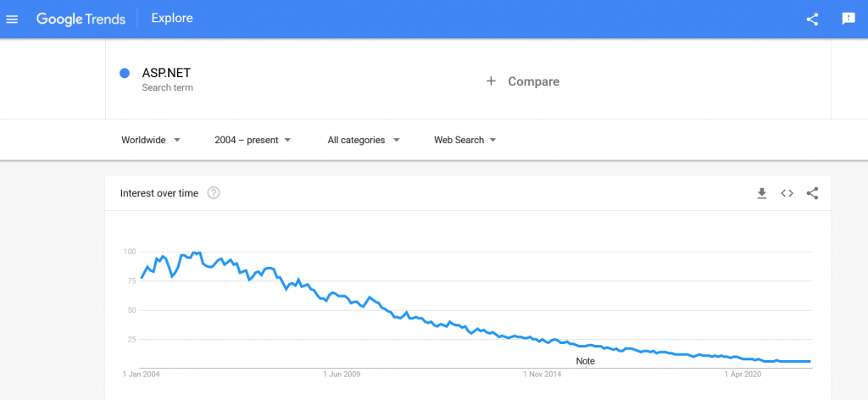Open the Note marker on the chart

point(585,361)
